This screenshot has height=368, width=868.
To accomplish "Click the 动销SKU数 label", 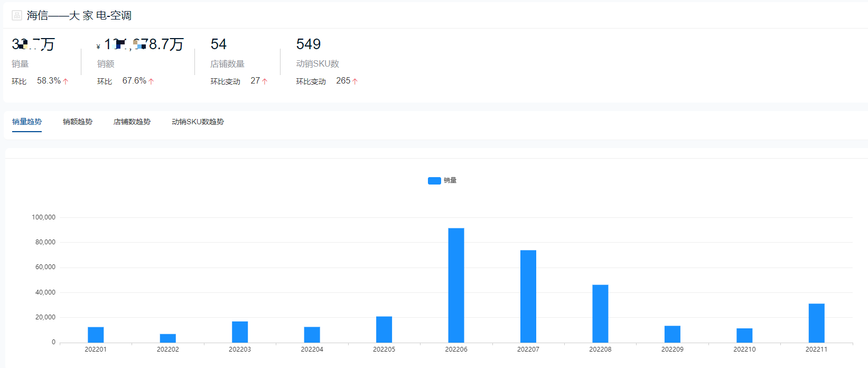I will pyautogui.click(x=318, y=64).
